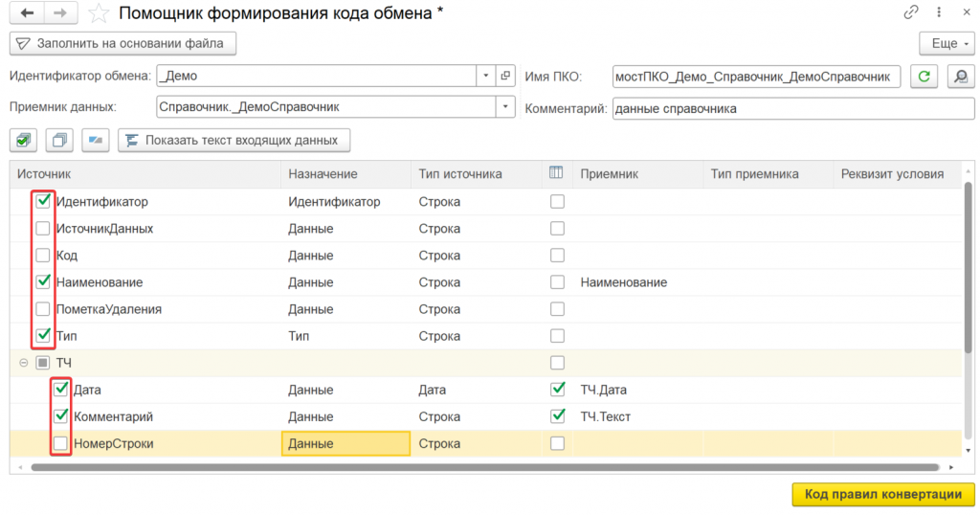980x515 pixels.
Task: Toggle the Идентификатор source checkbox
Action: (43, 202)
